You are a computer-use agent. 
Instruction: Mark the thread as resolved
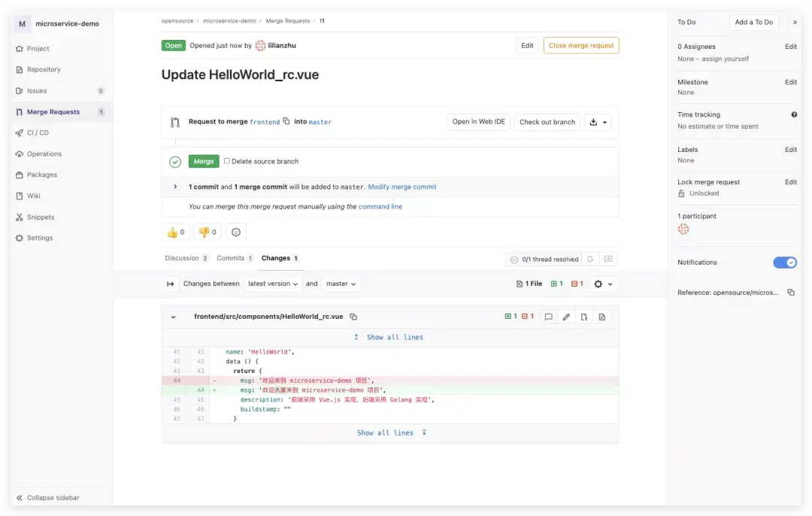tap(514, 259)
